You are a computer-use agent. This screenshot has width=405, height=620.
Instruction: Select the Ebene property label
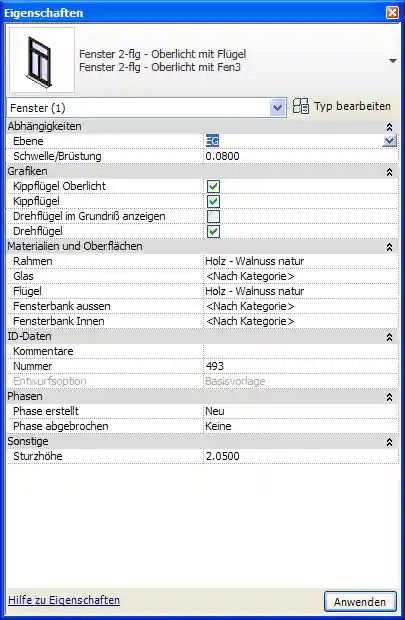pyautogui.click(x=28, y=141)
